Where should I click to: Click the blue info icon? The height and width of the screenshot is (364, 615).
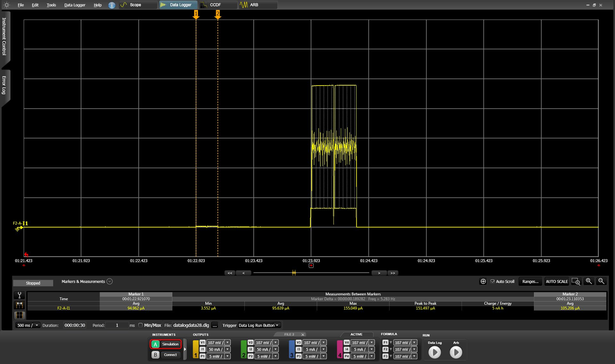(112, 5)
